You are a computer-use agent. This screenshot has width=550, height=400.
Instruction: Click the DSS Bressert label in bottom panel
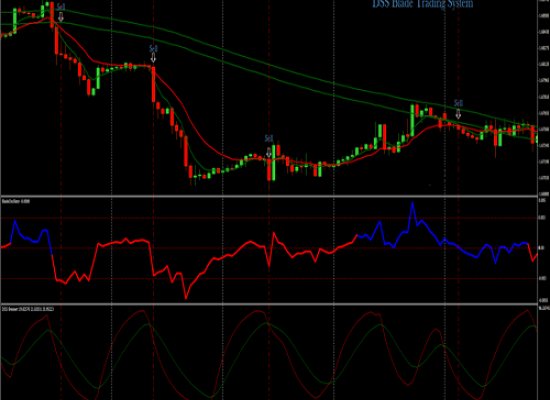click(x=28, y=309)
